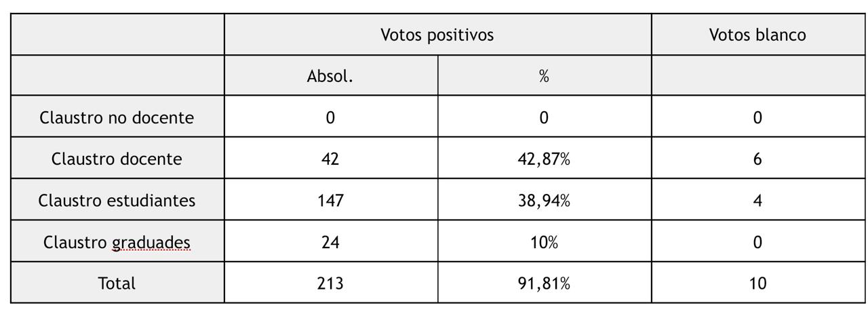
Task: Select the 42,87% percentage cell
Action: point(544,159)
